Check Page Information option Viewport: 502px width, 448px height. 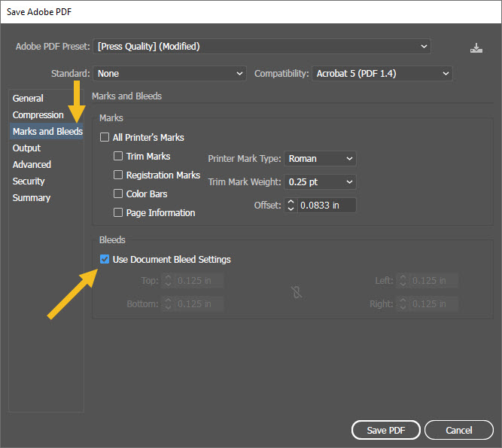118,212
